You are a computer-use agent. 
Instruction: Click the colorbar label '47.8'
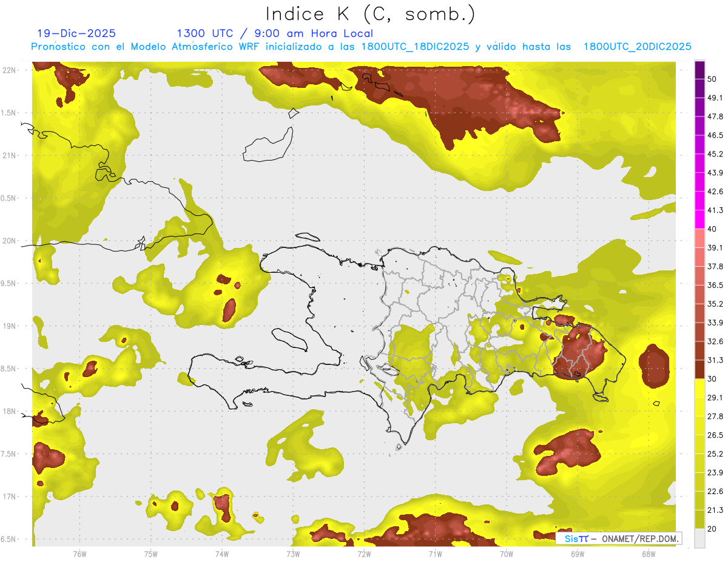[715, 116]
